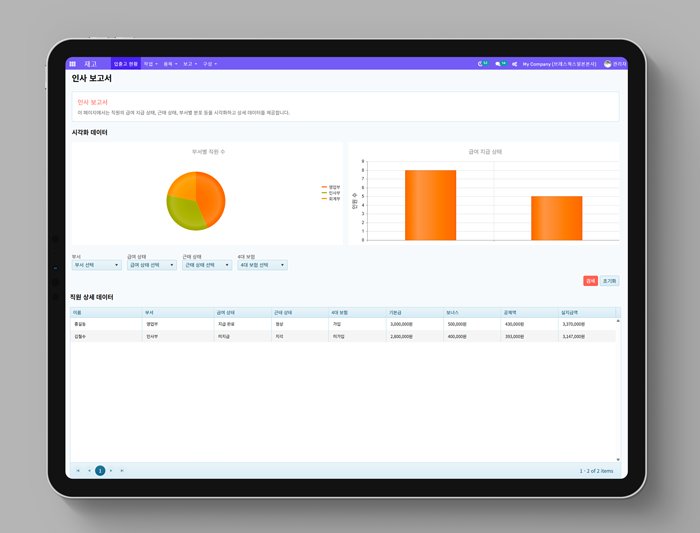Image resolution: width=700 pixels, height=533 pixels.
Task: Open the 4대 보험 선택 dropdown
Action: tap(262, 265)
